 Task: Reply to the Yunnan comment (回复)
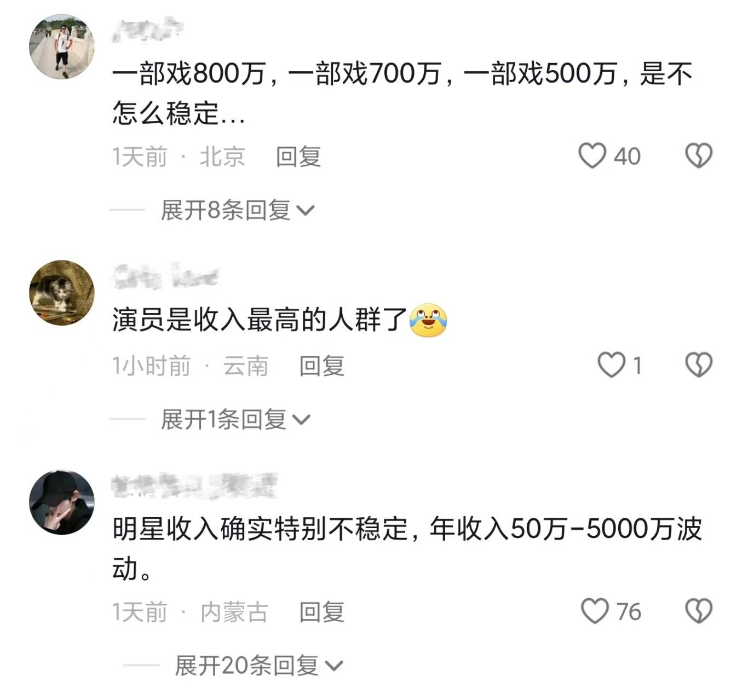pyautogui.click(x=321, y=366)
